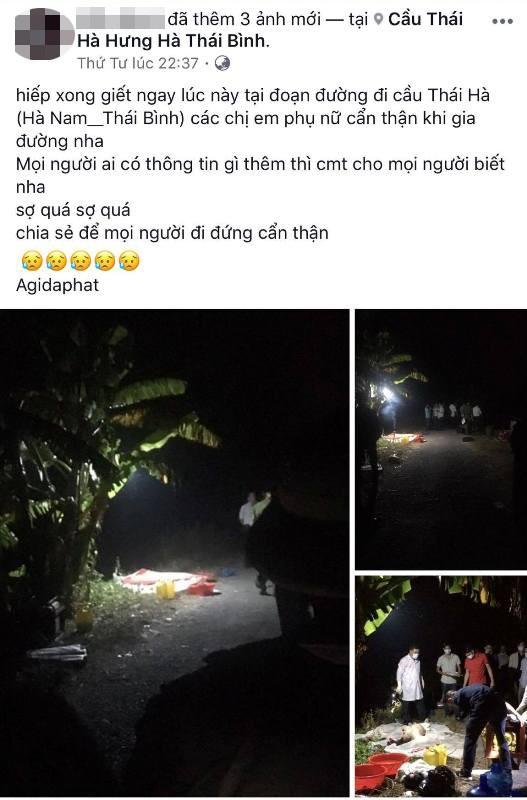The height and width of the screenshot is (800, 527).
Task: Click the third crying emoji in the row
Action: click(80, 261)
